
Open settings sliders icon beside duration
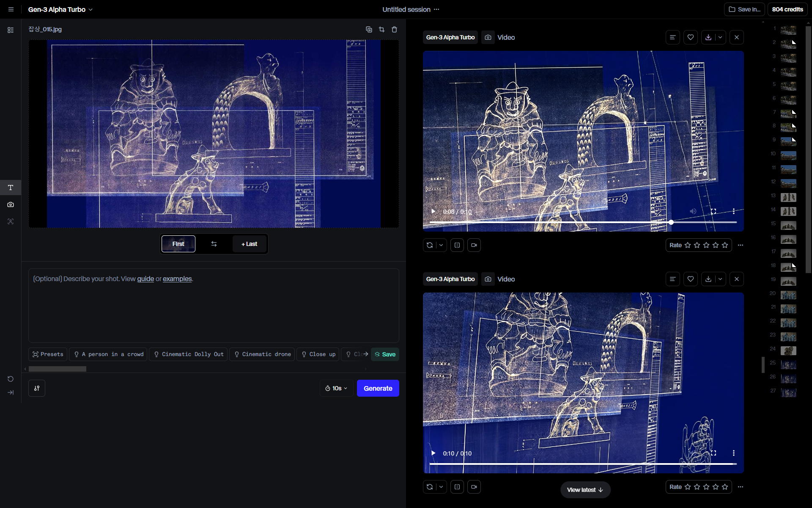(x=37, y=388)
